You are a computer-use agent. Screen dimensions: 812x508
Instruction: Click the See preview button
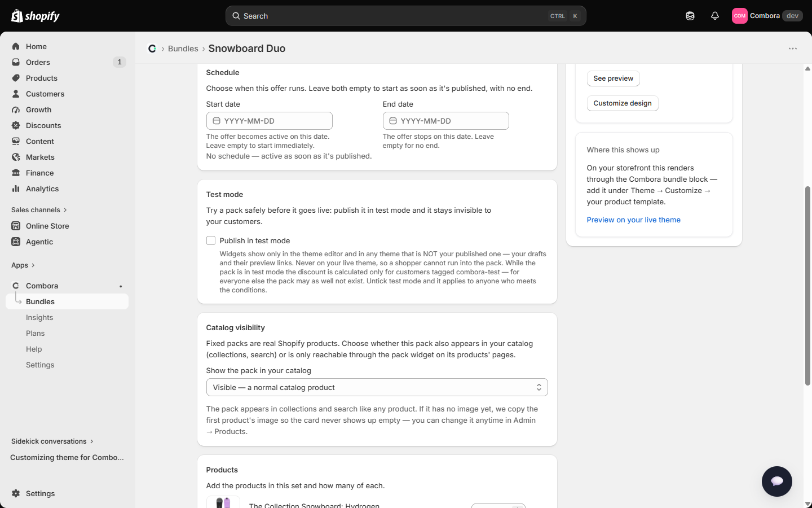click(x=613, y=78)
